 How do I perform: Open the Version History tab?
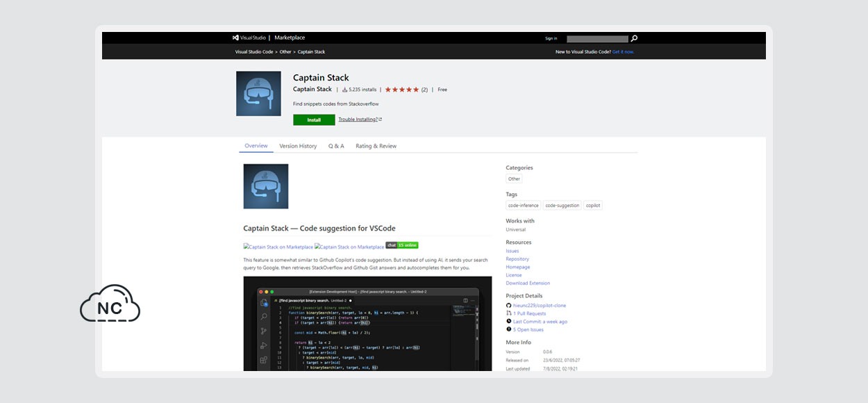coord(298,146)
